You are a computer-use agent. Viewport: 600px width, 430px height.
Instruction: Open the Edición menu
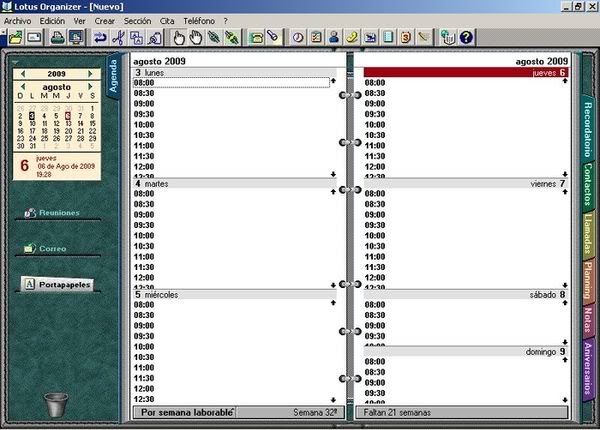[52, 21]
